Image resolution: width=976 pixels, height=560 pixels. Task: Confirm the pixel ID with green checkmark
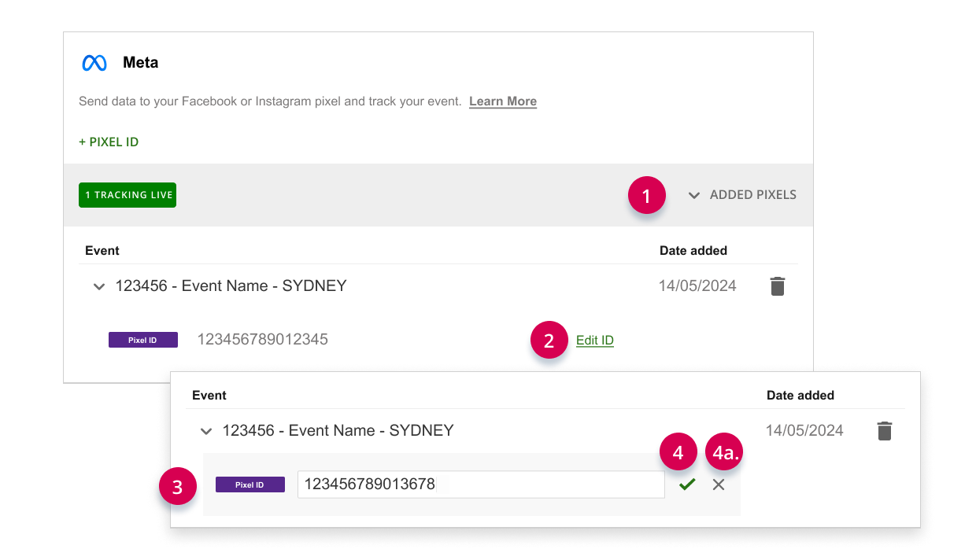[x=687, y=484]
